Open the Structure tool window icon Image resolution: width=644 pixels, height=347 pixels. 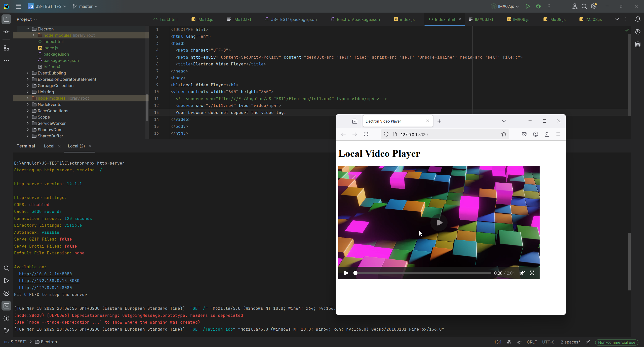[x=7, y=48]
